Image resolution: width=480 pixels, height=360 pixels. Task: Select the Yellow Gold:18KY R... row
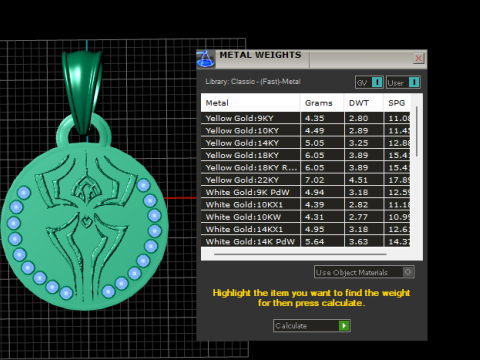pos(306,168)
